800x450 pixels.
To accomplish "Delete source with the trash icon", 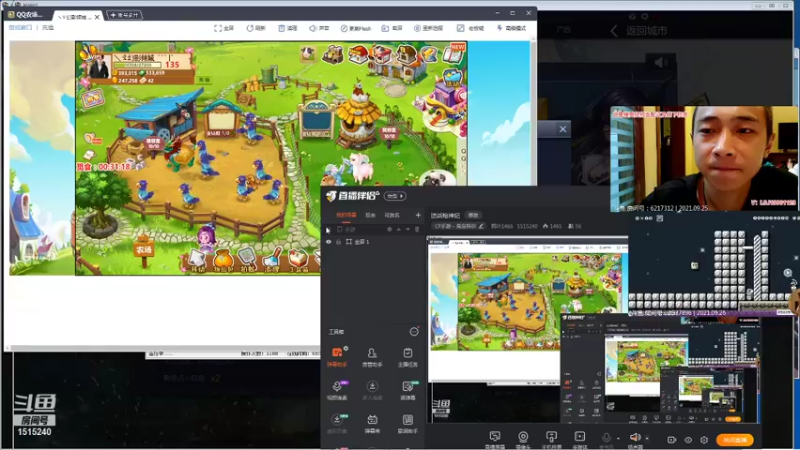I will [417, 230].
